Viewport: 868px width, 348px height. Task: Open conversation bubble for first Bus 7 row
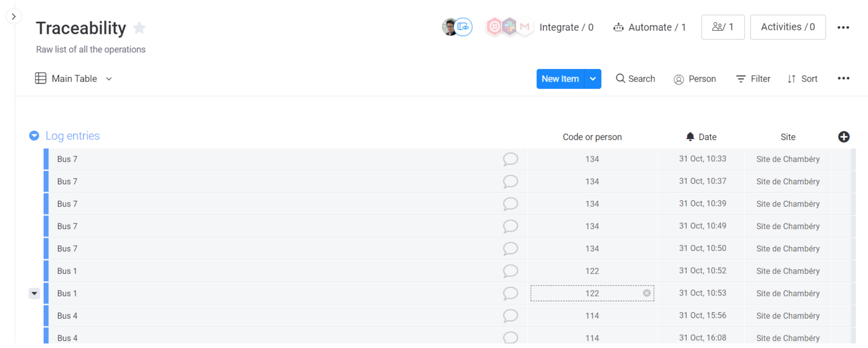[x=510, y=159]
